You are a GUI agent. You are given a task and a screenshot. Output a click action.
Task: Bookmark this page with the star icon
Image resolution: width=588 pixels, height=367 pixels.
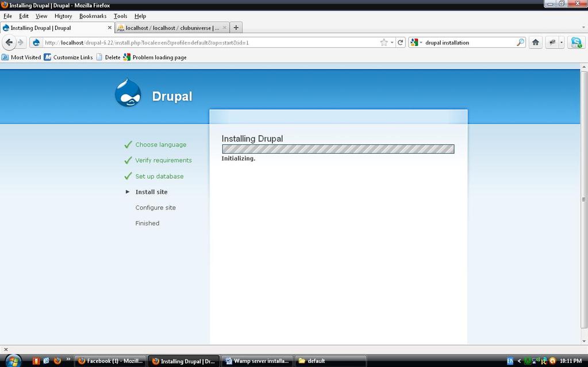[x=383, y=43]
